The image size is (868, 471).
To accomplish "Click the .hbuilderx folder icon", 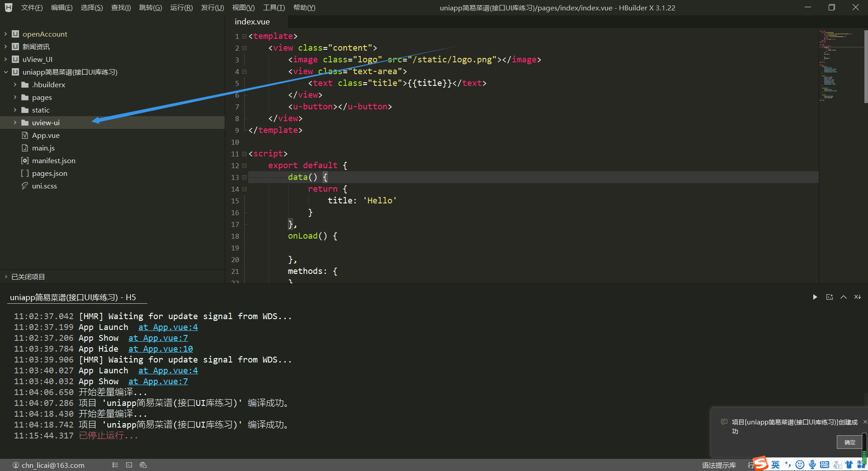I will pyautogui.click(x=25, y=85).
